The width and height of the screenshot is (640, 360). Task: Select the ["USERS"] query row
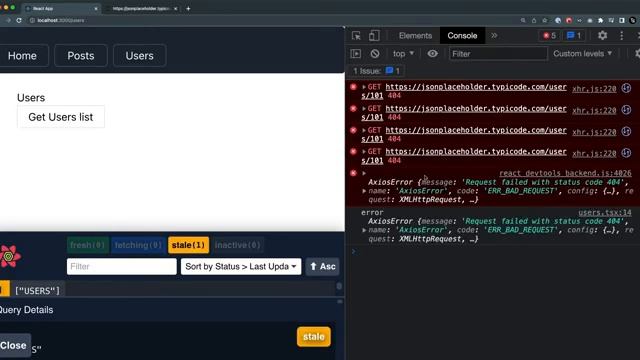point(167,290)
